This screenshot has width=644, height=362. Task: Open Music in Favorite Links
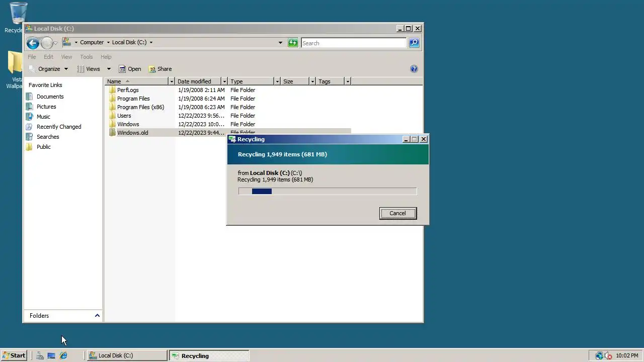point(43,117)
